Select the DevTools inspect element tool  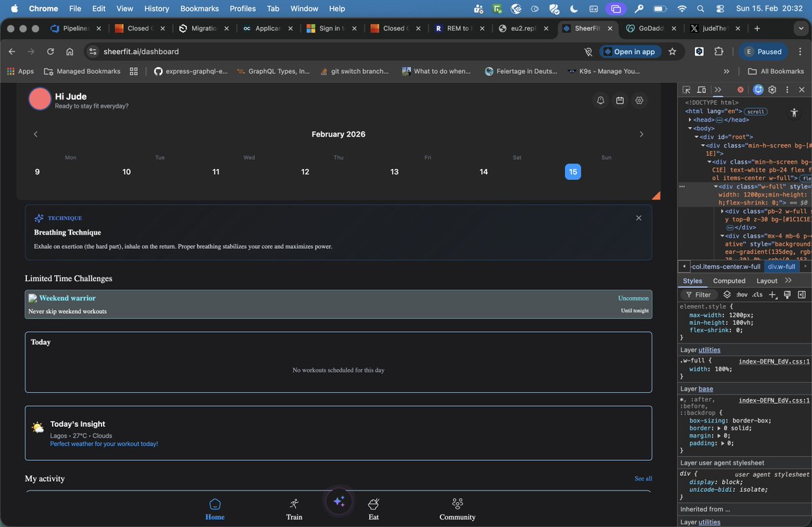tap(686, 89)
